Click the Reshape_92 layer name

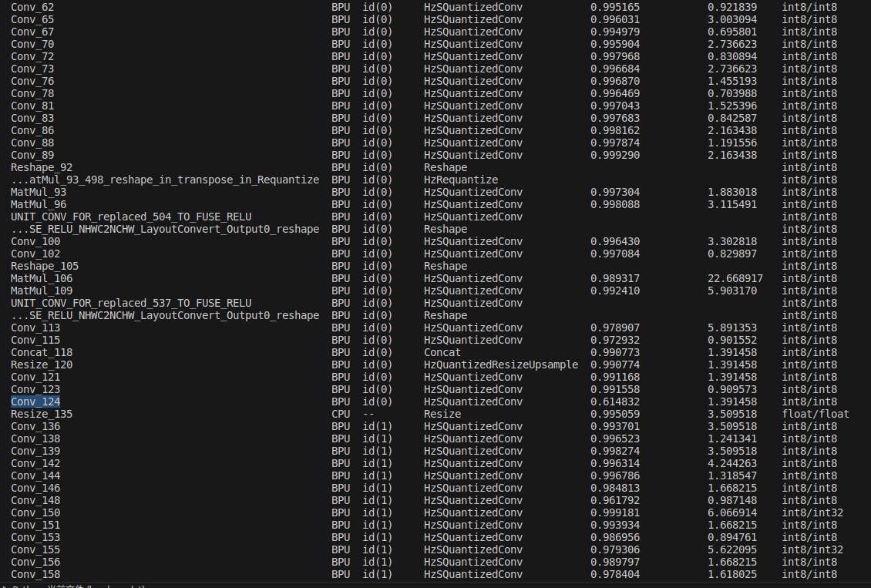(x=42, y=167)
